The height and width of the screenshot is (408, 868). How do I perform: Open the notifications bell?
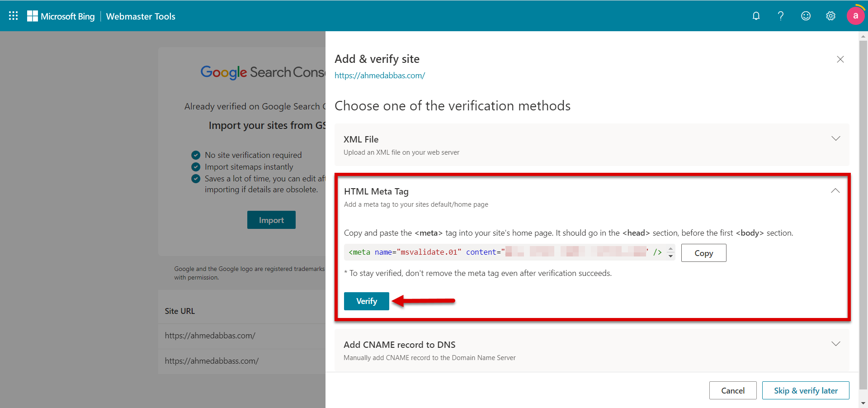pos(756,16)
